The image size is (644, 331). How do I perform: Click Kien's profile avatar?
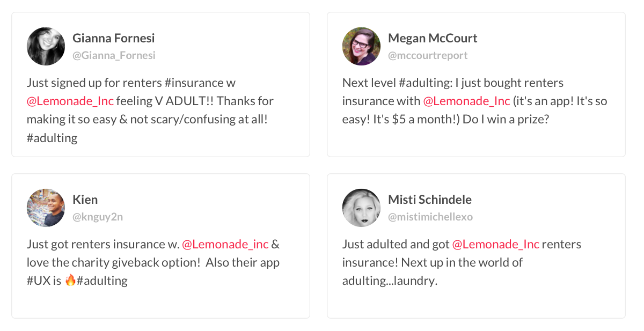click(x=46, y=208)
